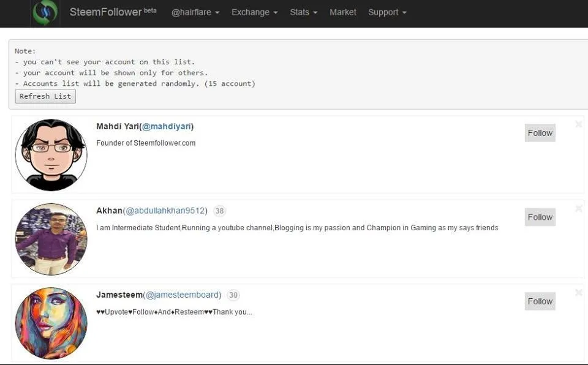Open the @abdullahkhan9512 profile link

[x=165, y=211]
